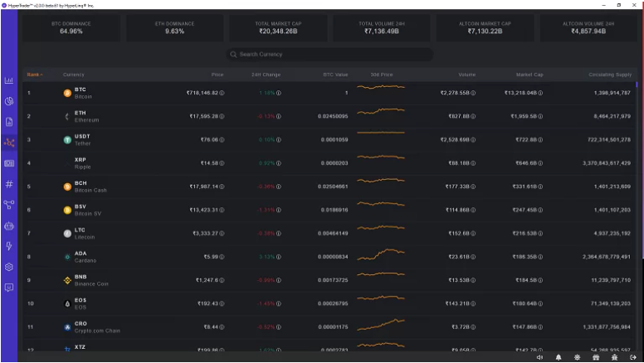Viewport: 644px width, 363px height.
Task: Click the USDT 30d price sparkline
Action: [x=381, y=133]
